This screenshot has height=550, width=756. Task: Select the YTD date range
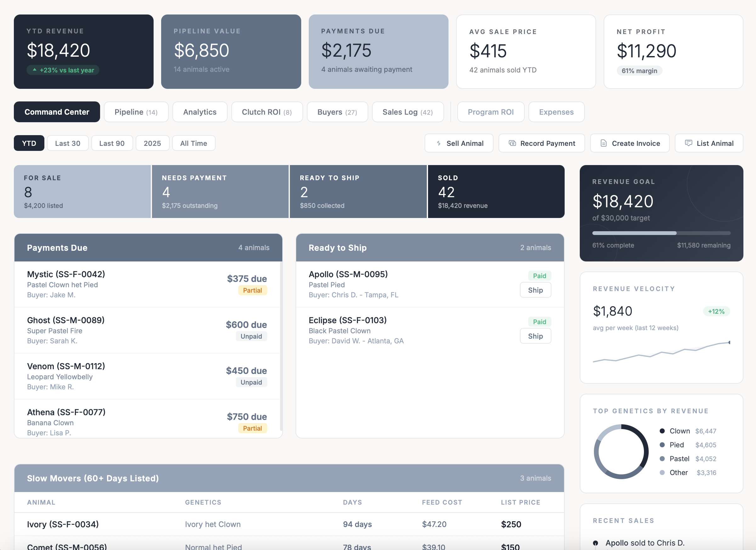(x=29, y=143)
